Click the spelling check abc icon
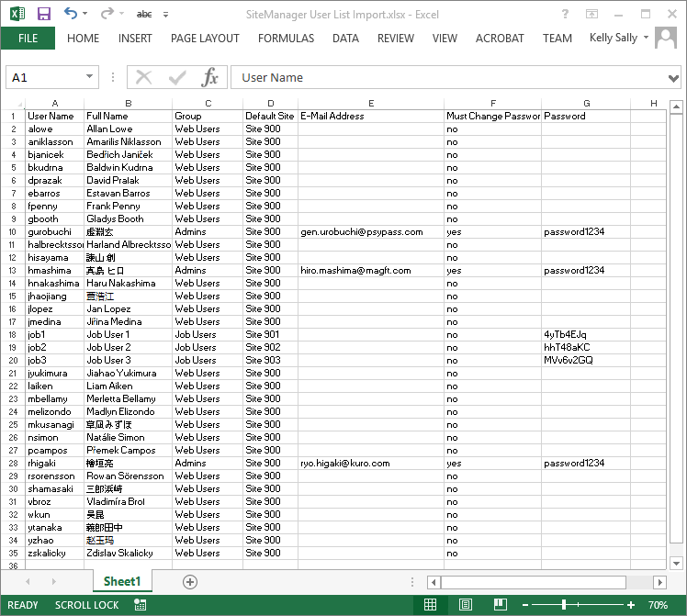Screen dimensions: 687x616 point(144,14)
